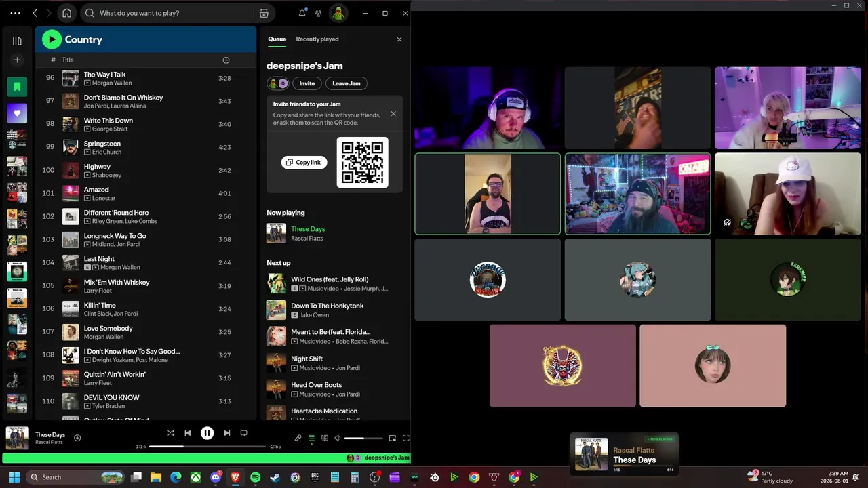Toggle the lyrics microphone icon

click(x=298, y=438)
